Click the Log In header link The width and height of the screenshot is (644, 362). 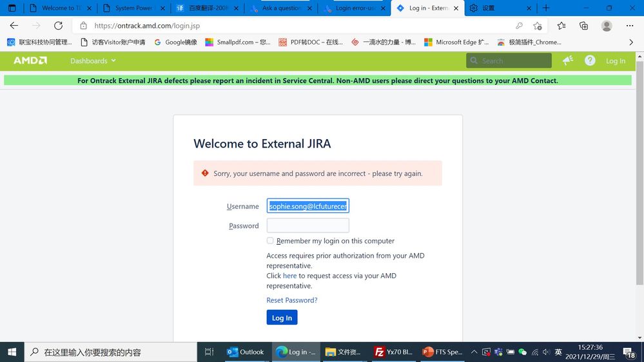(x=615, y=61)
